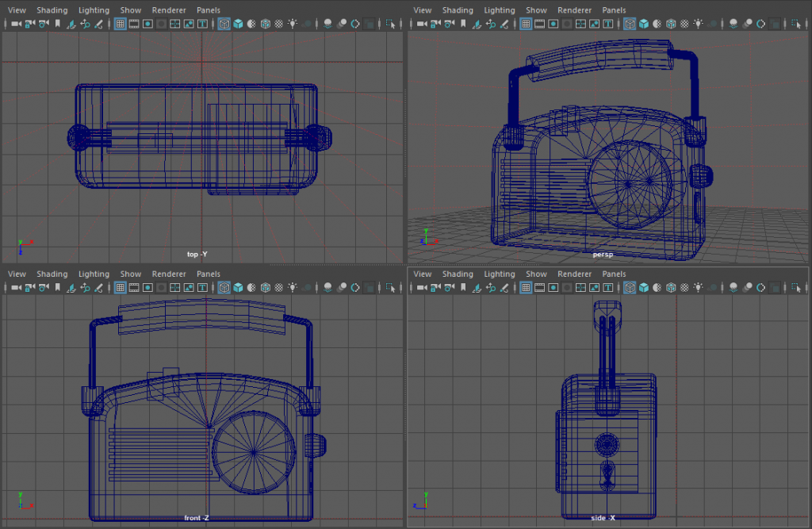This screenshot has height=529, width=812.
Task: Open Lighting menu in the top view panel
Action: 94,10
